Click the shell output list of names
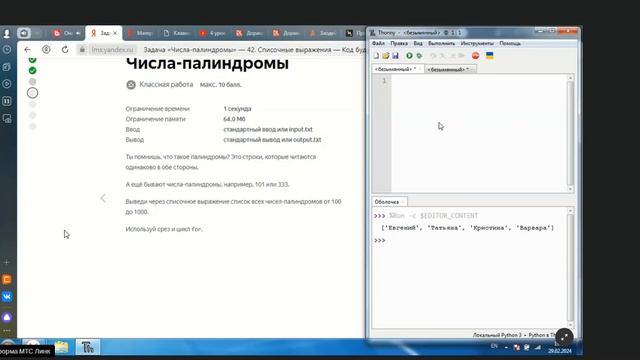The image size is (640, 360). [x=467, y=228]
